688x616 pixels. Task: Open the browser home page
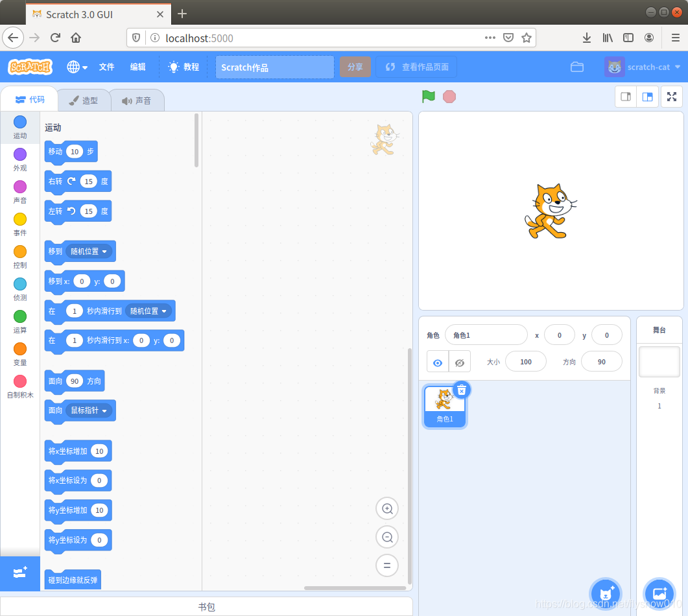pyautogui.click(x=76, y=38)
